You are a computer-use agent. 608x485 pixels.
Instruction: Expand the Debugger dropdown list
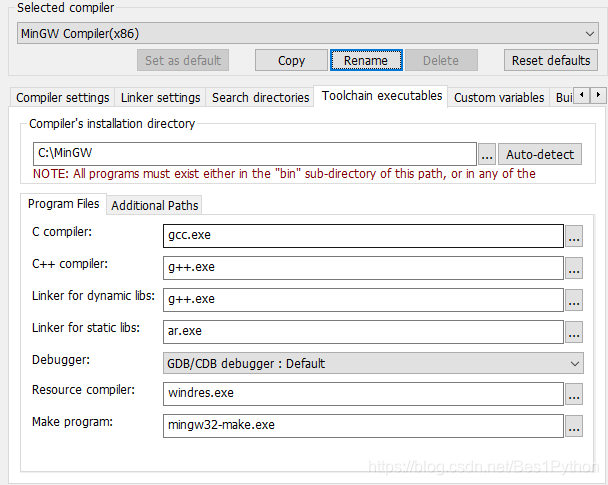point(373,363)
